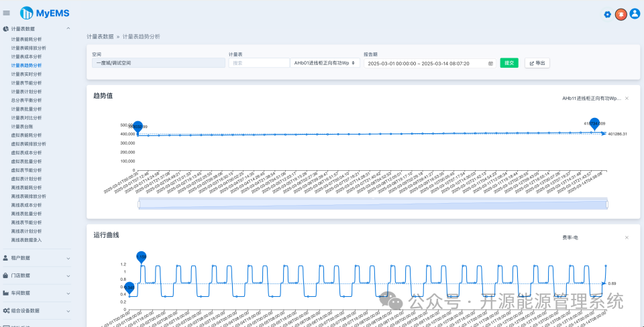
Task: Click the 导出 export button
Action: tap(537, 63)
